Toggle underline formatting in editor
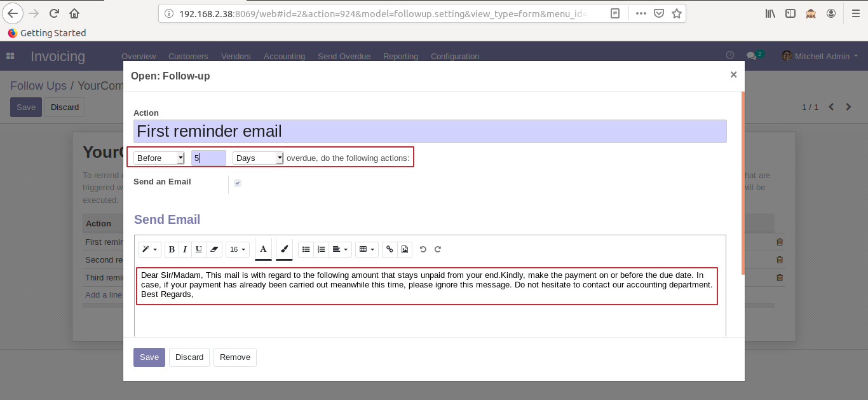The image size is (868, 400). pyautogui.click(x=199, y=249)
